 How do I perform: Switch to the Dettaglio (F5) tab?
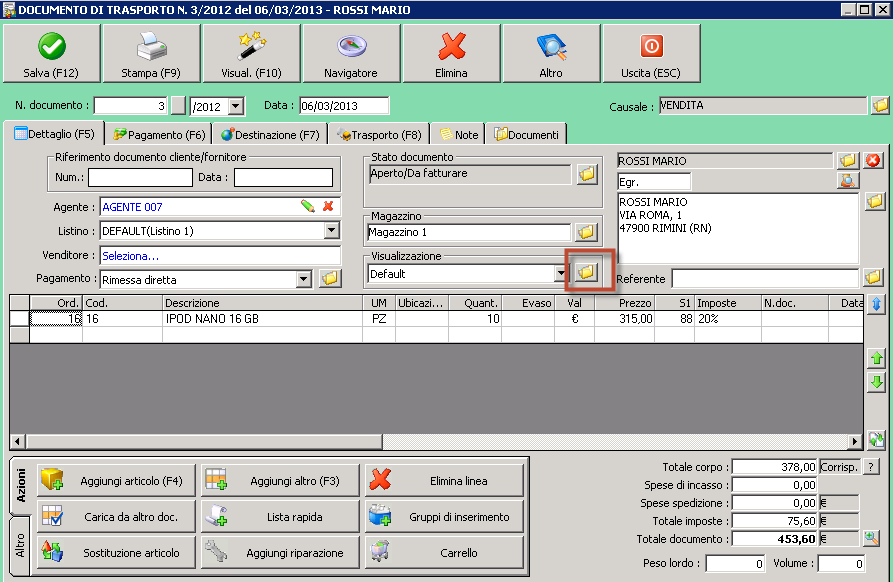(55, 135)
